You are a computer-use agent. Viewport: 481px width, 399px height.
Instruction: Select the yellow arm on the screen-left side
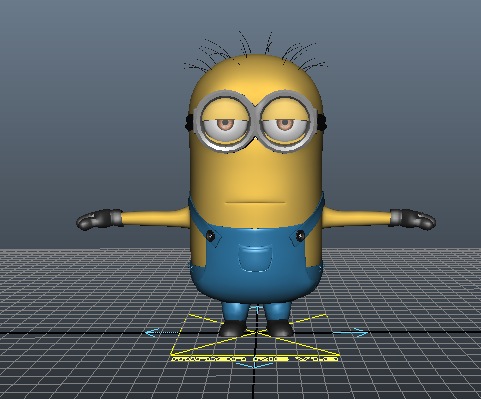155,217
